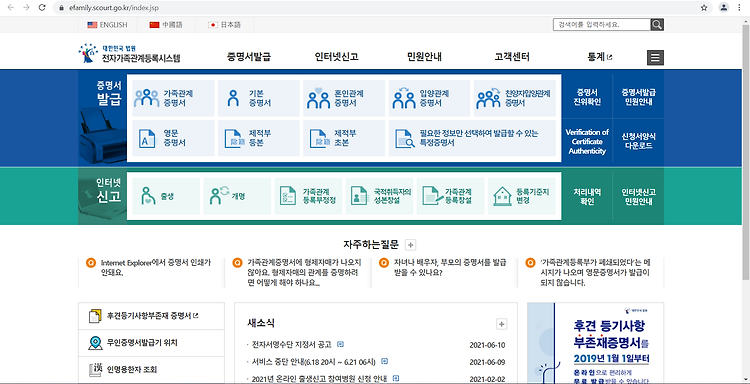Click the browser forward arrow
The width and height of the screenshot is (750, 384).
pos(26,8)
